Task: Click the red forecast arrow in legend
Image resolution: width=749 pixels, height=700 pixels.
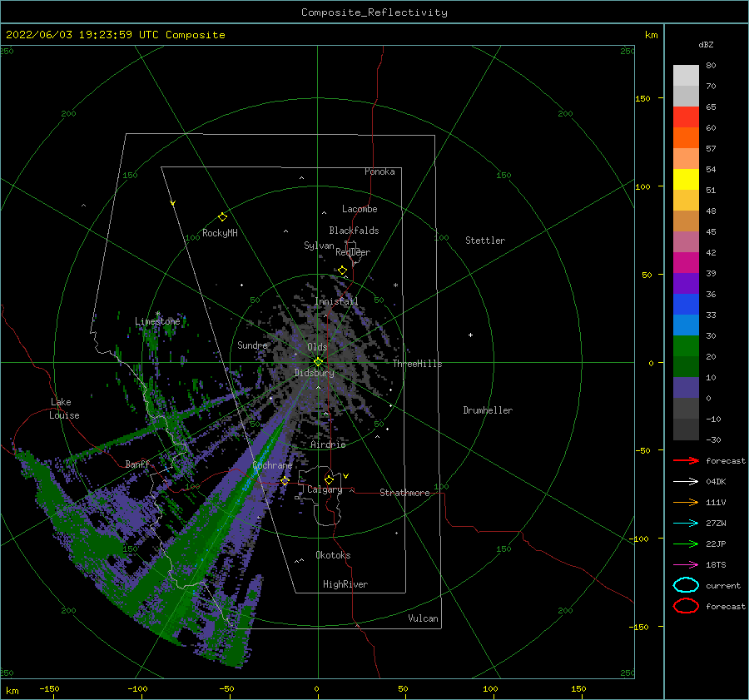Action: (686, 460)
